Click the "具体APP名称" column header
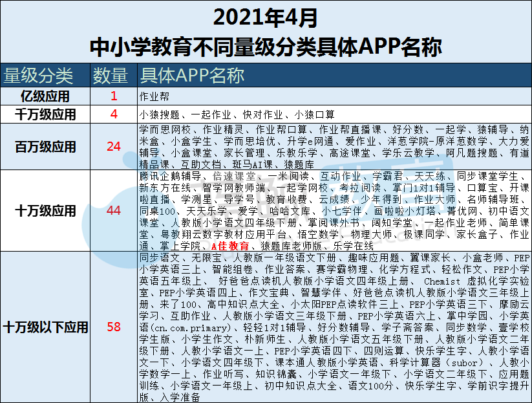 (x=191, y=76)
